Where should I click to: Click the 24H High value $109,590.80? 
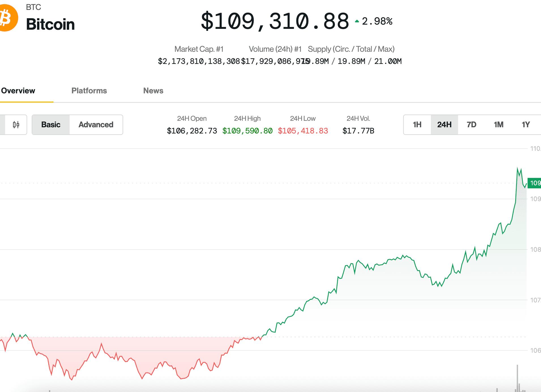click(247, 131)
